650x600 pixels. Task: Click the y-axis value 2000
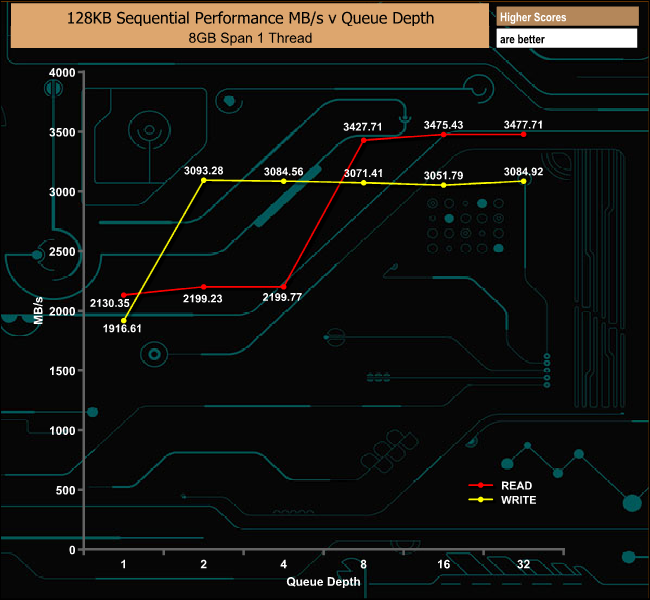[62, 311]
